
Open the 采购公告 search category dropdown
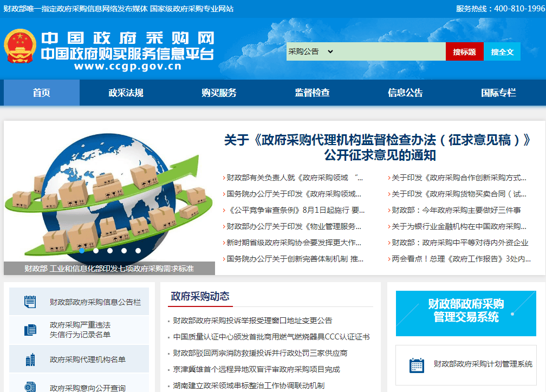coord(310,51)
